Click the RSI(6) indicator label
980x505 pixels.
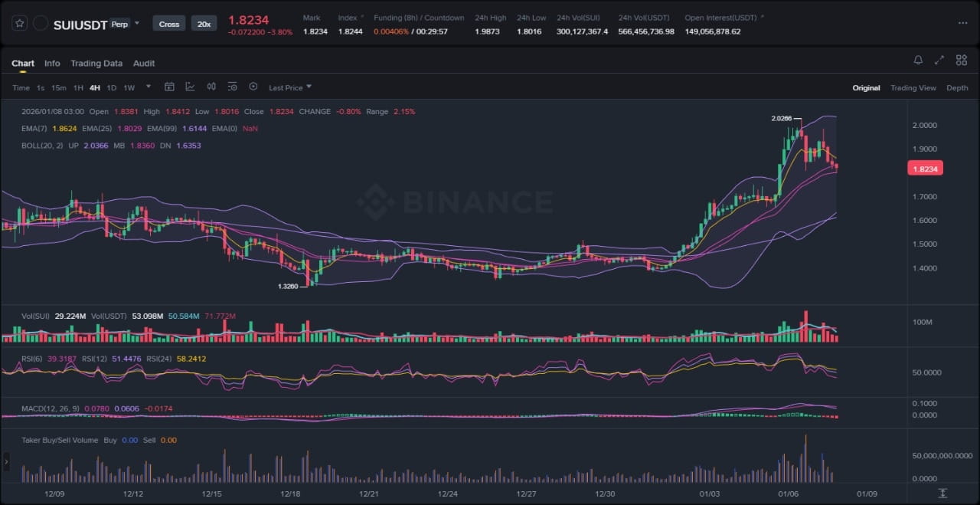[x=33, y=358]
